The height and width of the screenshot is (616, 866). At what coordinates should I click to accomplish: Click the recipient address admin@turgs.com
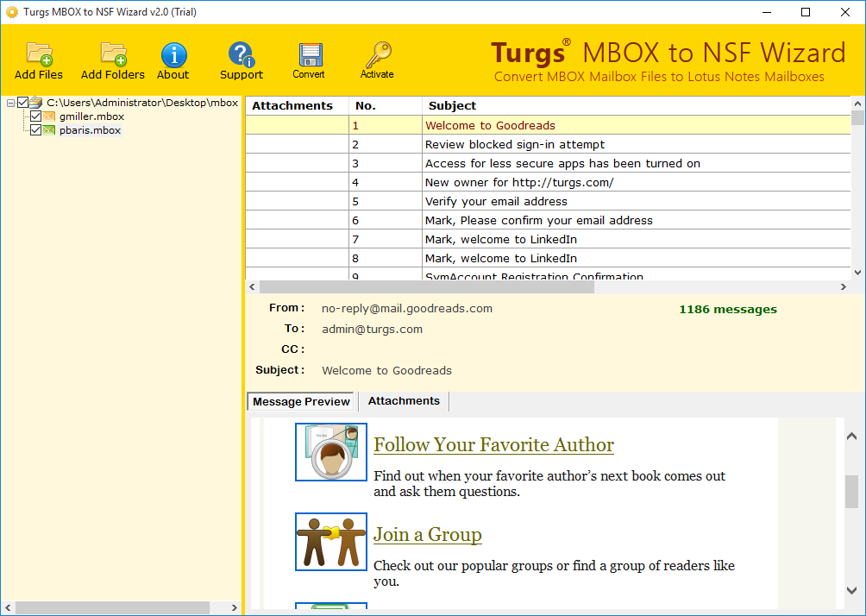pyautogui.click(x=373, y=330)
